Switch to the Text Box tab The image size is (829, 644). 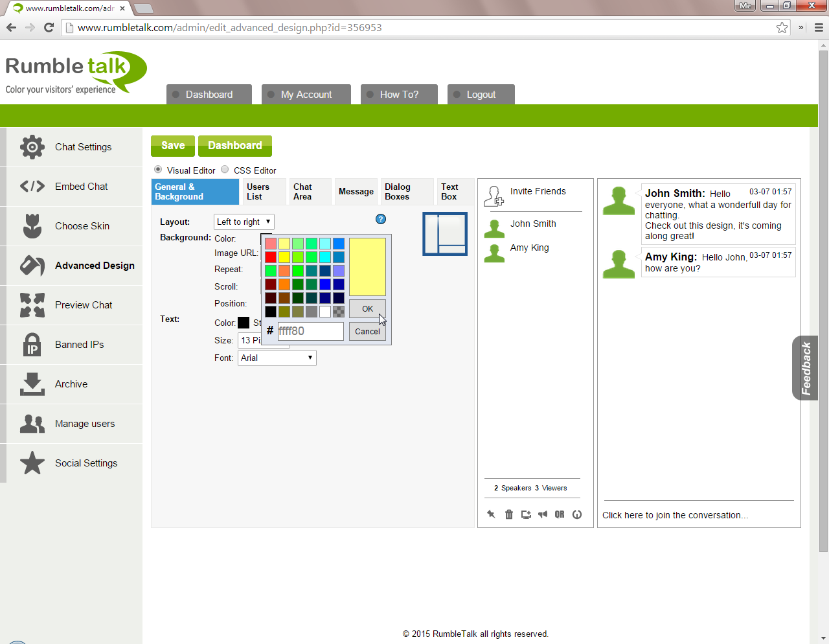[455, 192]
